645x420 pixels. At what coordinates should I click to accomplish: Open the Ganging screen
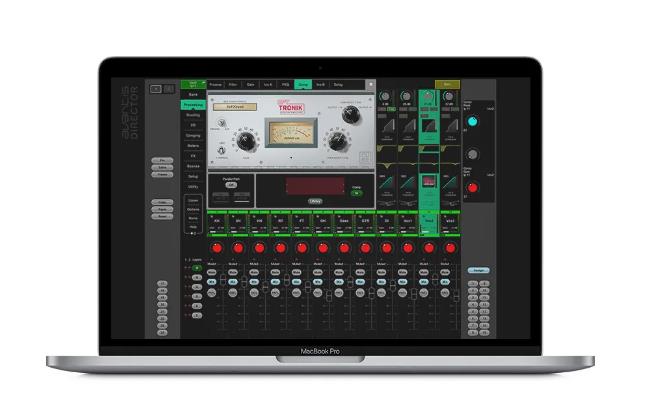(x=193, y=135)
